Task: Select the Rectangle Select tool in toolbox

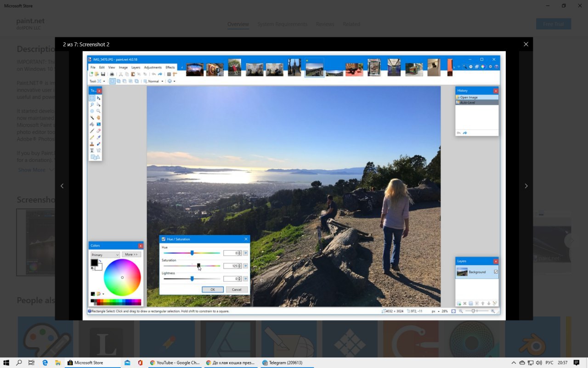Action: pyautogui.click(x=92, y=98)
